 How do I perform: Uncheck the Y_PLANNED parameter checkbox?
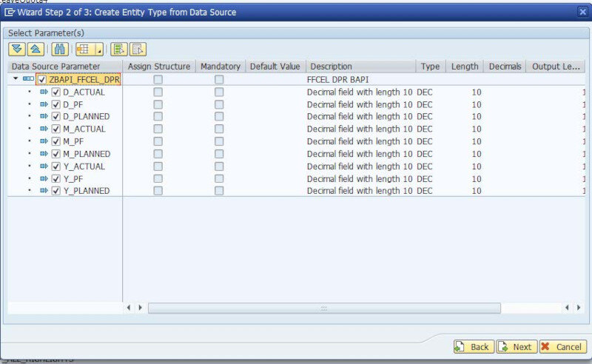55,191
